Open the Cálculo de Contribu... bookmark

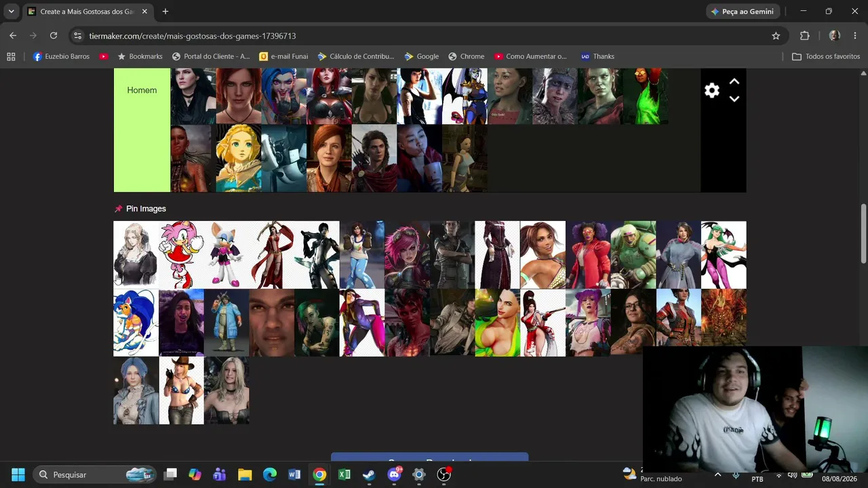pyautogui.click(x=356, y=56)
